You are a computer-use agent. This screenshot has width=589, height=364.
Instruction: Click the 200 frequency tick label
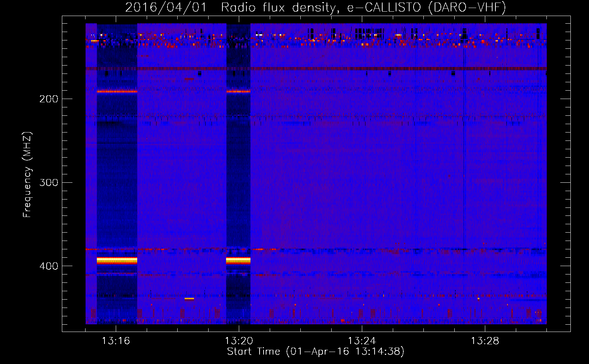click(x=49, y=99)
